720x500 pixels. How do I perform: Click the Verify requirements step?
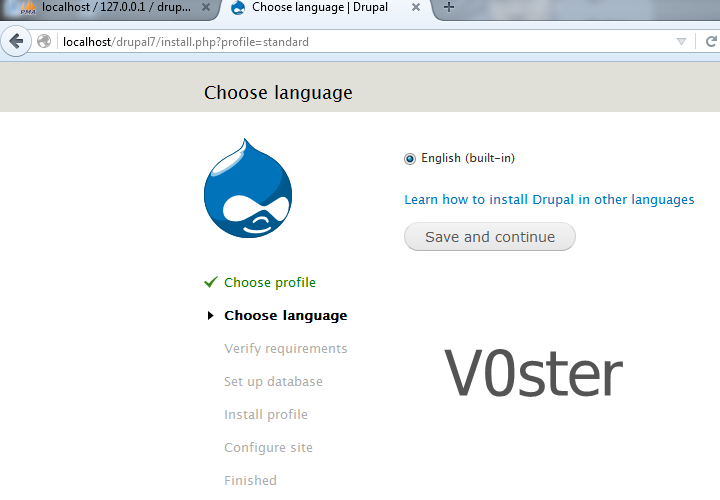286,348
